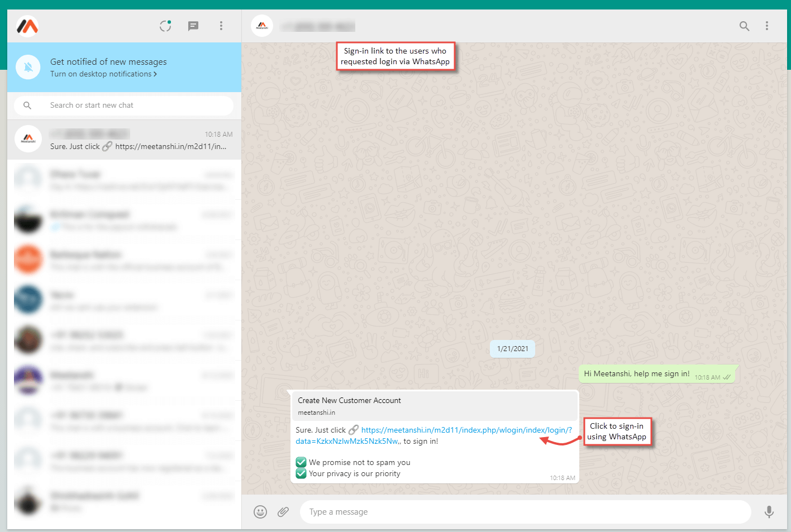Screen dimensions: 791x532
Task: Click the sync status indicator
Action: [165, 26]
